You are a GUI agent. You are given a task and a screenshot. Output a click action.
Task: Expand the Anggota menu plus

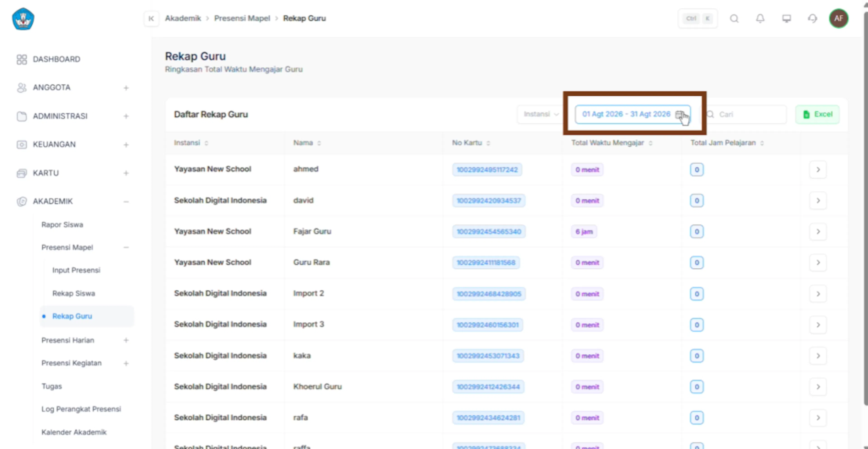pyautogui.click(x=126, y=88)
